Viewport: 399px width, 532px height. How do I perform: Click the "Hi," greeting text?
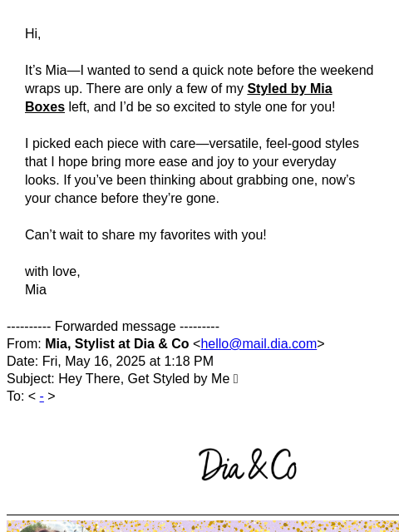33,33
